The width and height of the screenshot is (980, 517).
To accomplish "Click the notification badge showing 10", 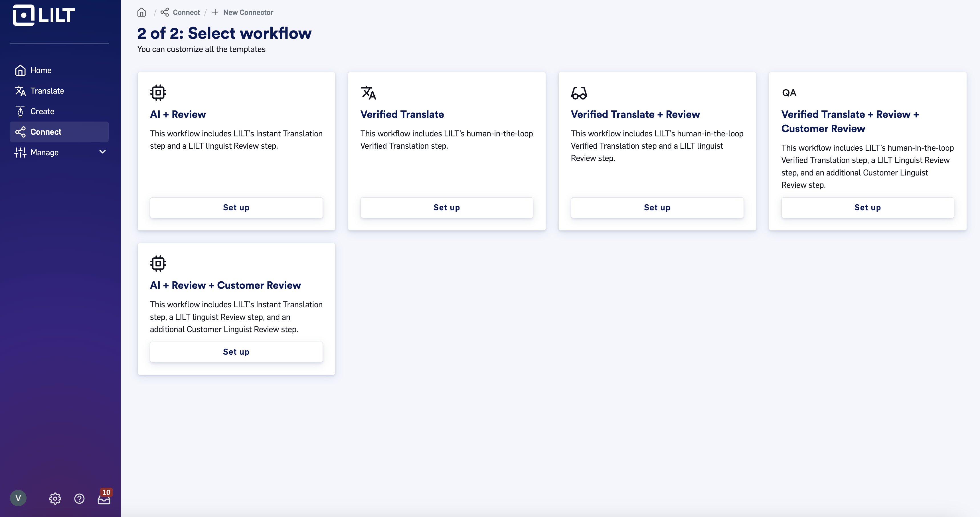I will coord(106,492).
